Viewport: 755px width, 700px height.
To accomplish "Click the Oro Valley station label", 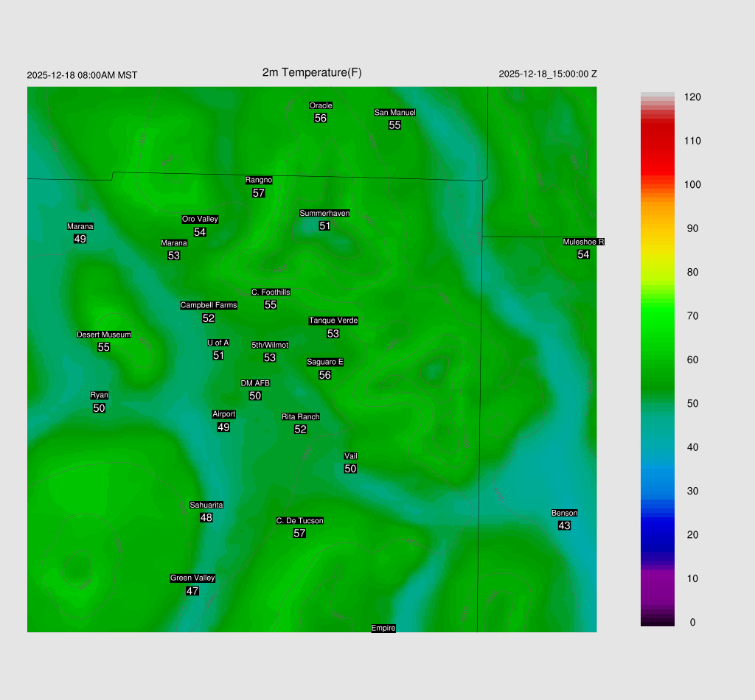I will [200, 219].
